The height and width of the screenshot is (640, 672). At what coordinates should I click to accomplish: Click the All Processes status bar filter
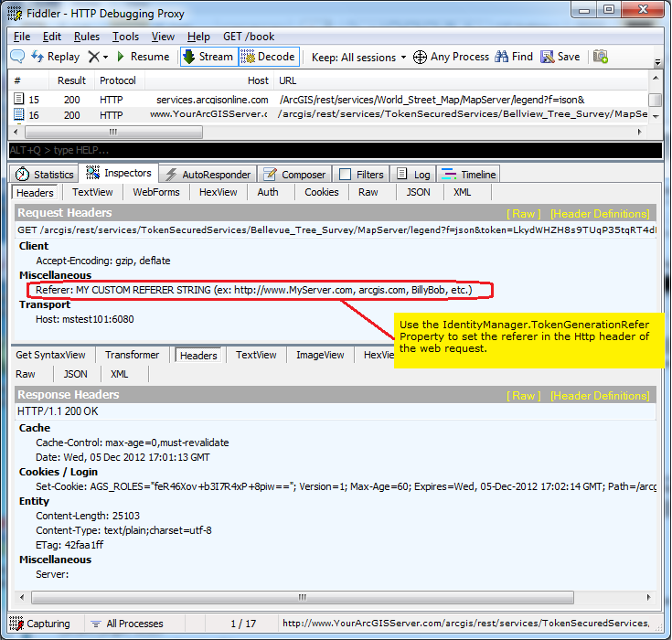[x=127, y=624]
